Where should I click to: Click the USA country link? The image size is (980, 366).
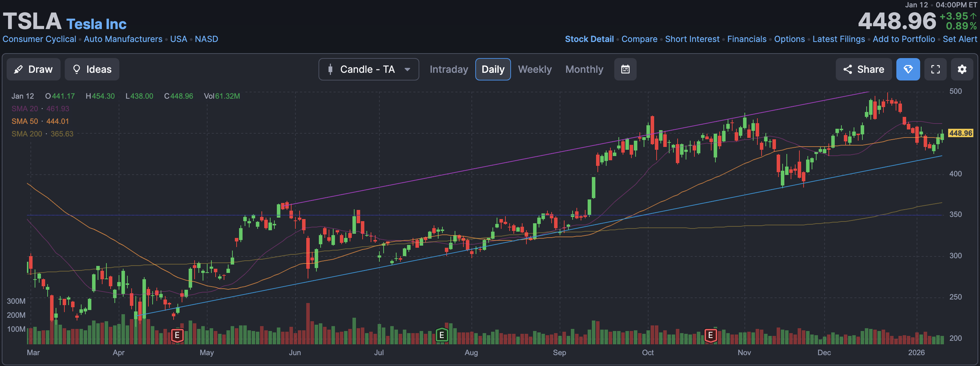pos(178,39)
